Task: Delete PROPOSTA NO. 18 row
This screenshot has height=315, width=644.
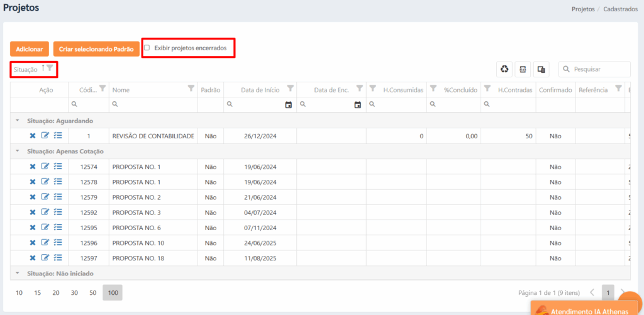Action: coord(33,258)
